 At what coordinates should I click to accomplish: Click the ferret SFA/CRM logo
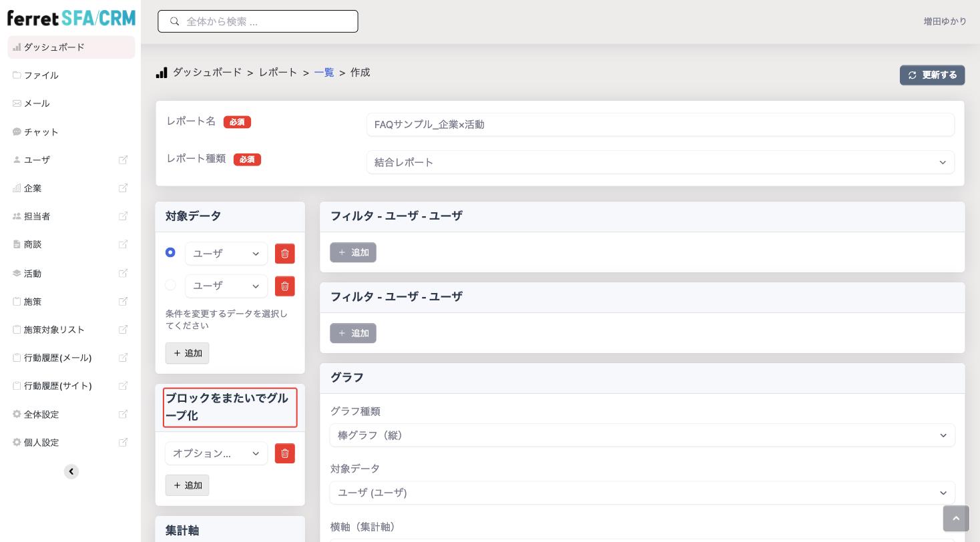[x=71, y=18]
